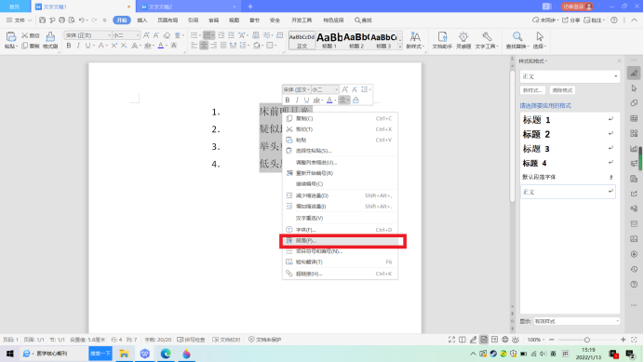Click the Clear Formatting eraser icon
This screenshot has height=362, width=644.
coord(167,35)
